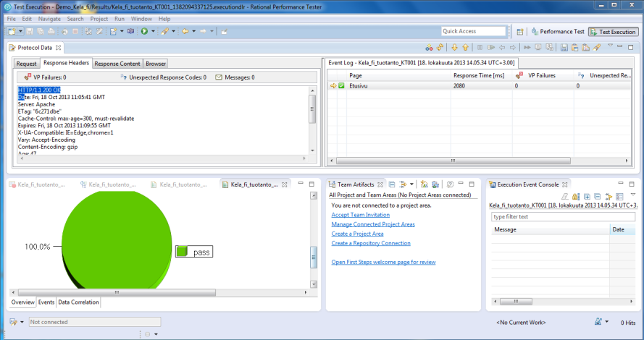Switch to Performance Test perspective
The image size is (644, 340).
pos(558,32)
